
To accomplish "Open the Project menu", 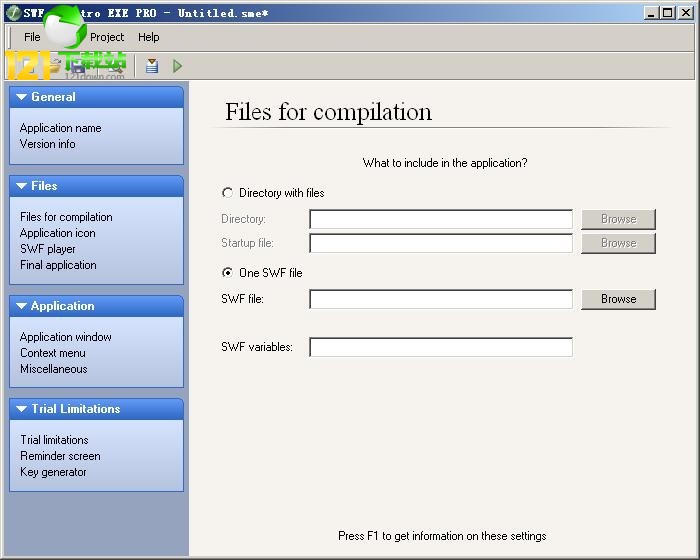I will (x=107, y=37).
